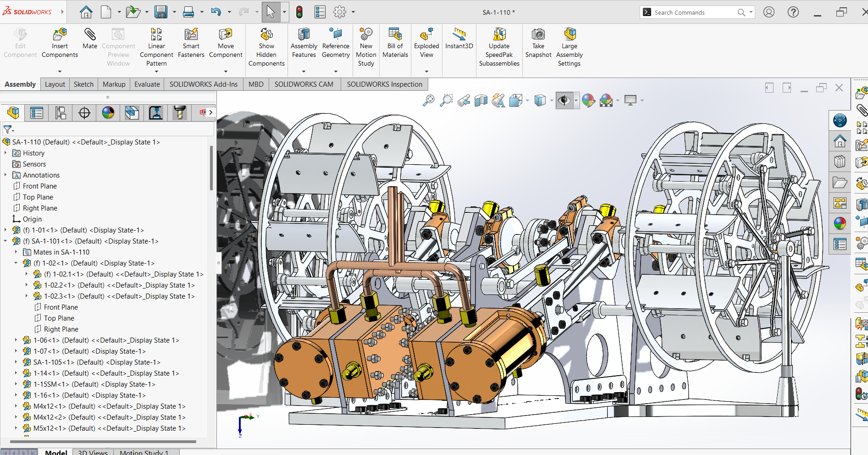868x455 pixels.
Task: Click Linear Component Pattern tool
Action: point(156,47)
